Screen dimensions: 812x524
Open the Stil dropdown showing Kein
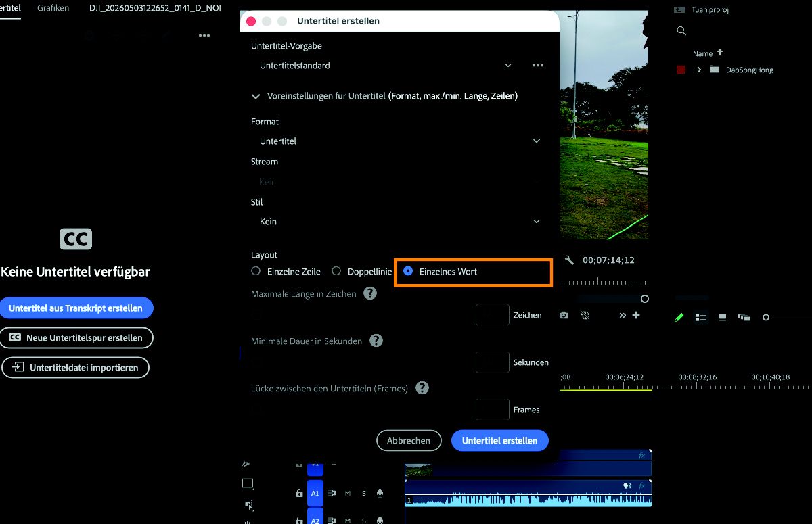tap(399, 222)
